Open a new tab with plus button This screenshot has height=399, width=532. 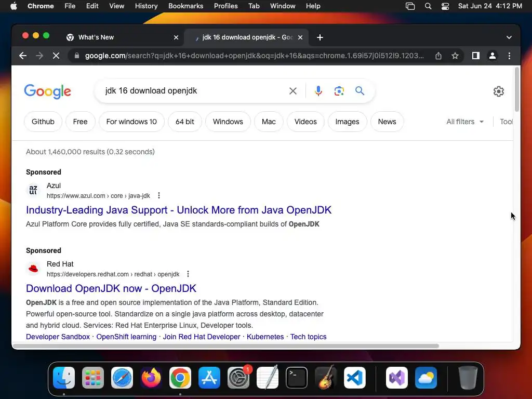tap(320, 37)
